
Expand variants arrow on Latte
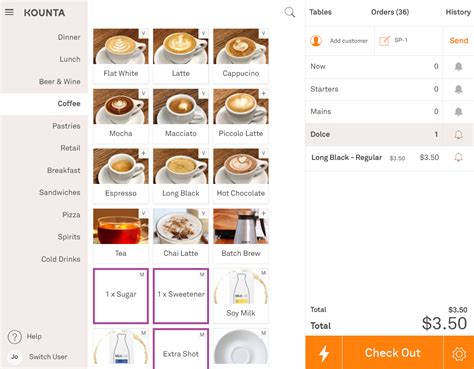click(204, 33)
